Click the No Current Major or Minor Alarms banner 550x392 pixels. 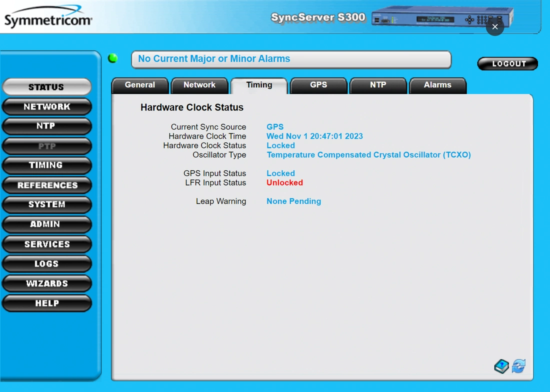pos(291,59)
